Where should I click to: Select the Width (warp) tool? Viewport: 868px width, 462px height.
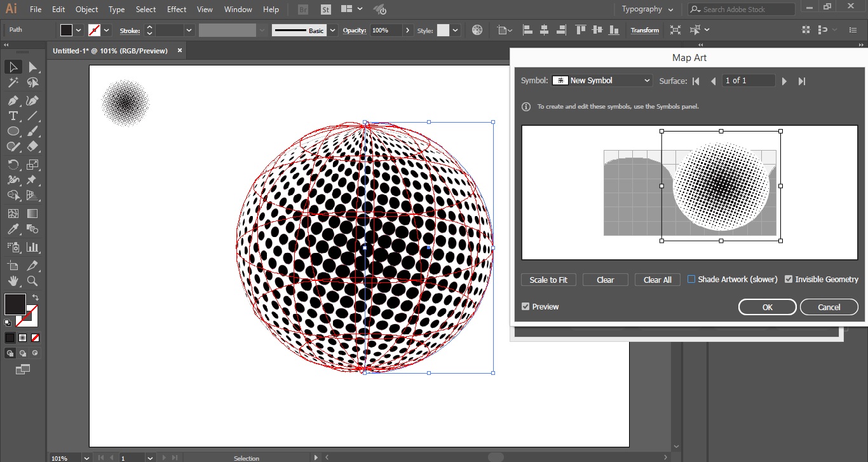pyautogui.click(x=13, y=180)
